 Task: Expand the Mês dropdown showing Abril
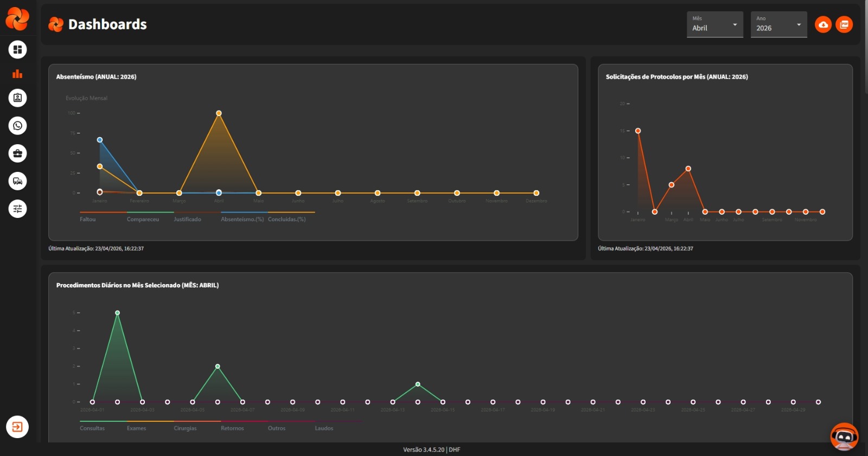[714, 25]
